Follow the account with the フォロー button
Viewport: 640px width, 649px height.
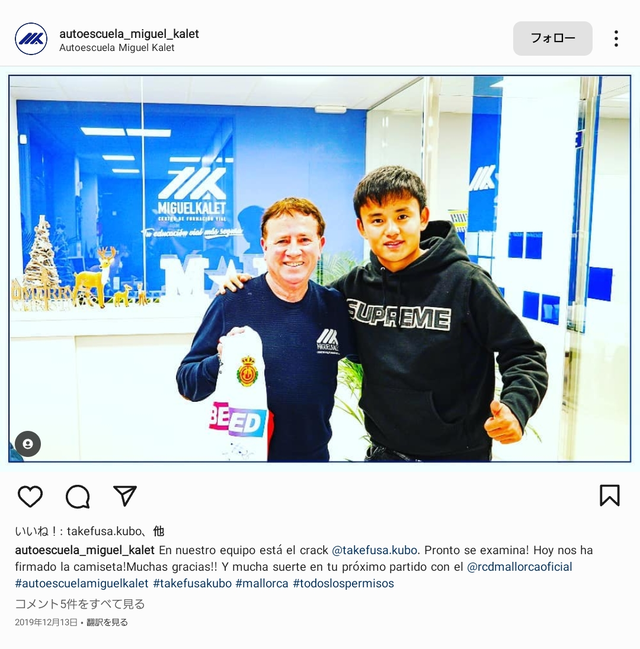(x=553, y=38)
